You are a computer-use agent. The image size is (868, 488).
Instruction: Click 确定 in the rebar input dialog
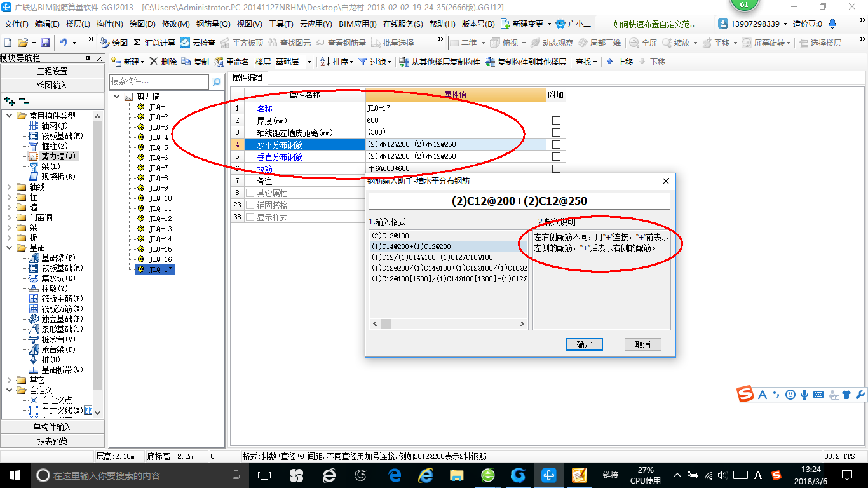pyautogui.click(x=584, y=344)
